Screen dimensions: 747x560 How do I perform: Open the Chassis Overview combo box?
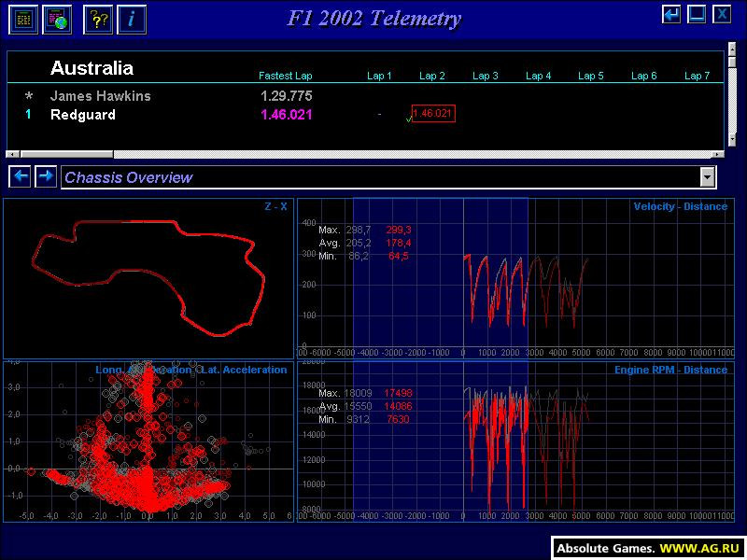(388, 177)
